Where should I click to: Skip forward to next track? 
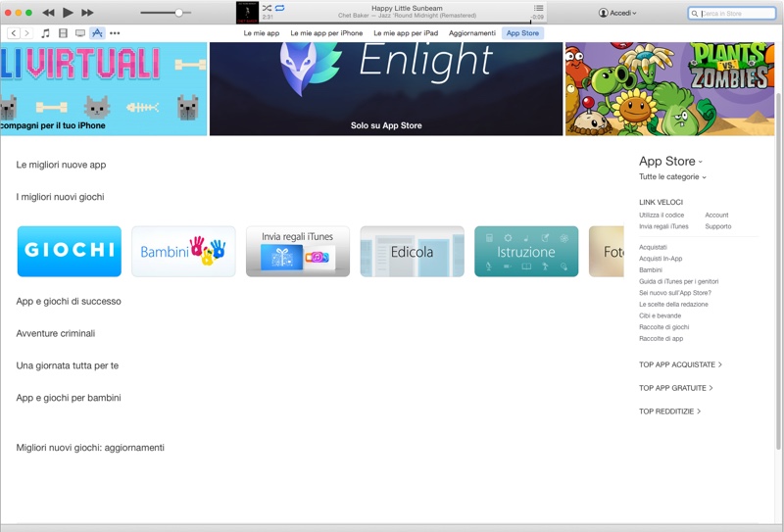[87, 13]
